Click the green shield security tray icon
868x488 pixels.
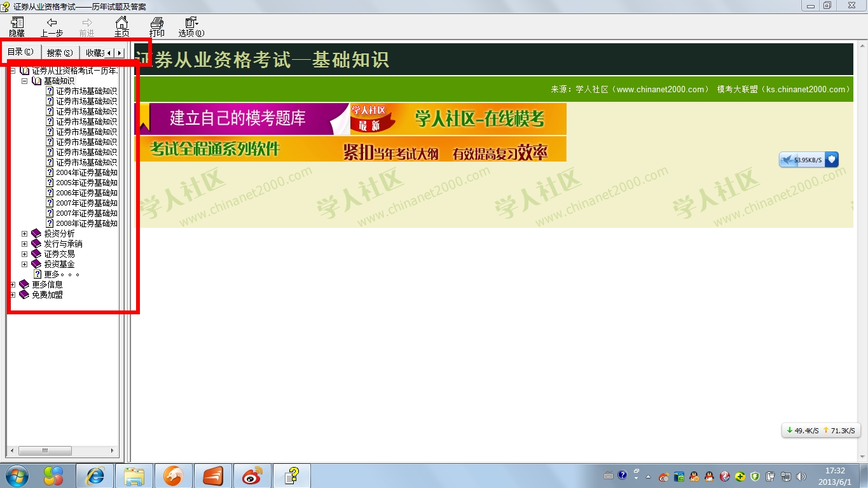(755, 476)
